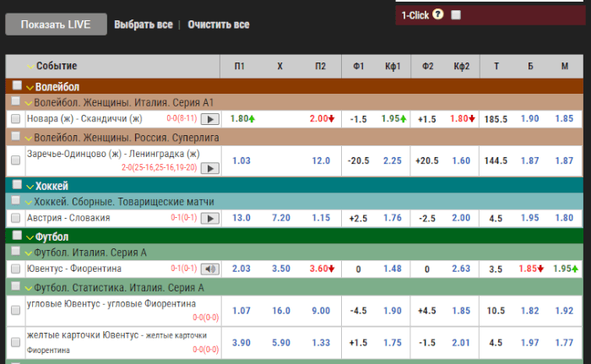Click the Выбрать все link
The width and height of the screenshot is (591, 364).
click(x=144, y=24)
